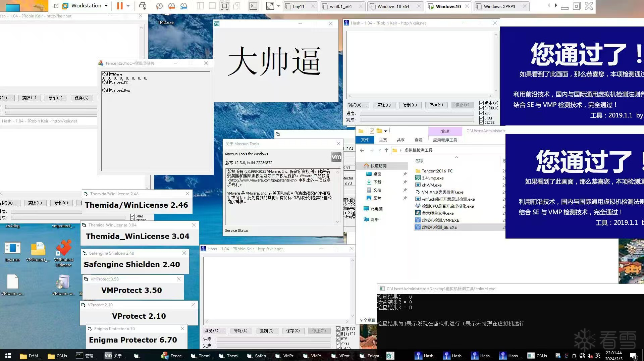Screen dimensions: 644x361
Task: Select 3.4.vmp.exe file icon in Explorer
Action: coord(418,178)
